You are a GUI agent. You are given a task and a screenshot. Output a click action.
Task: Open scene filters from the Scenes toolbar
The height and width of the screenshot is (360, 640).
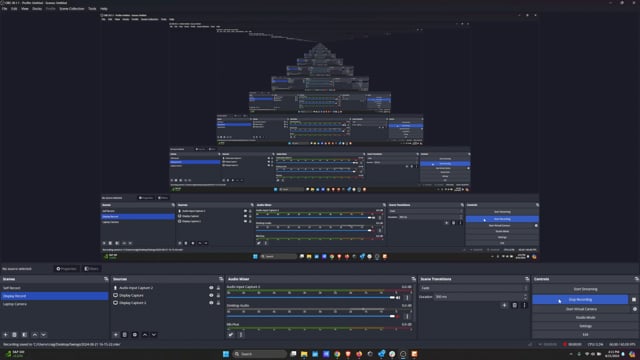(x=24, y=335)
